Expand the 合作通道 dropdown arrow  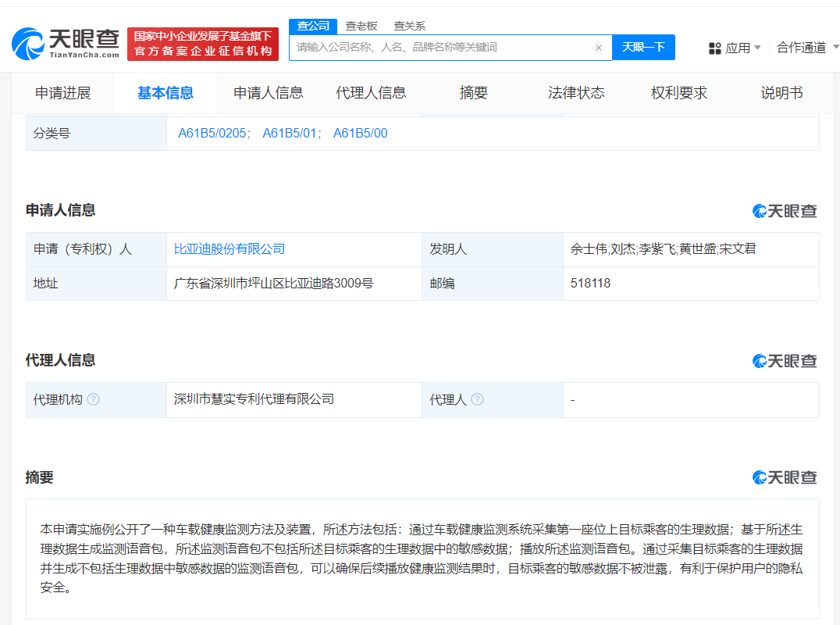click(x=835, y=48)
